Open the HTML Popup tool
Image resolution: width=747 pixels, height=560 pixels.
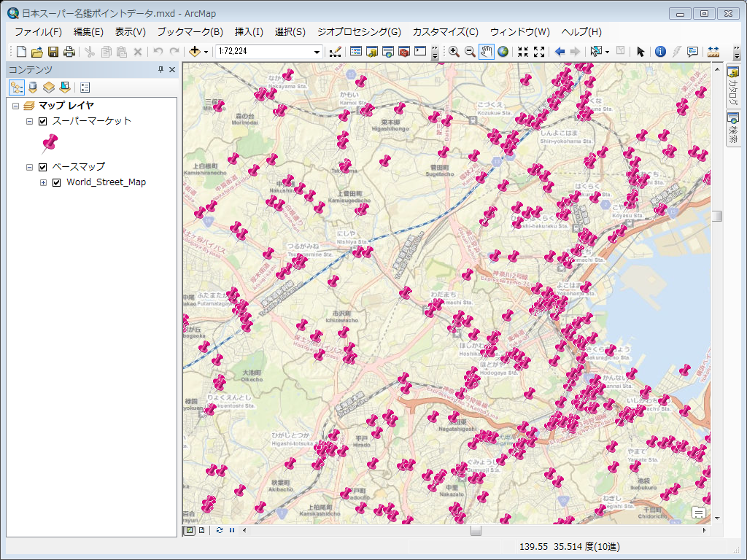tap(693, 52)
